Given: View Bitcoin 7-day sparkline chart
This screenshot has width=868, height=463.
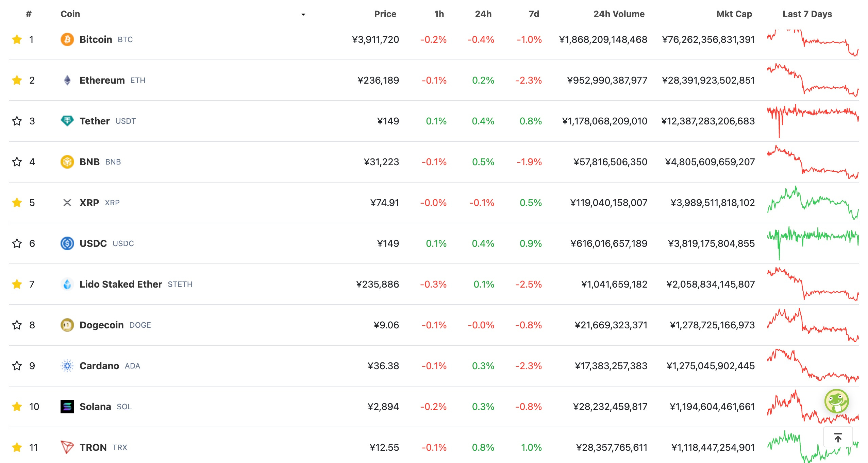Looking at the screenshot, I should (813, 43).
